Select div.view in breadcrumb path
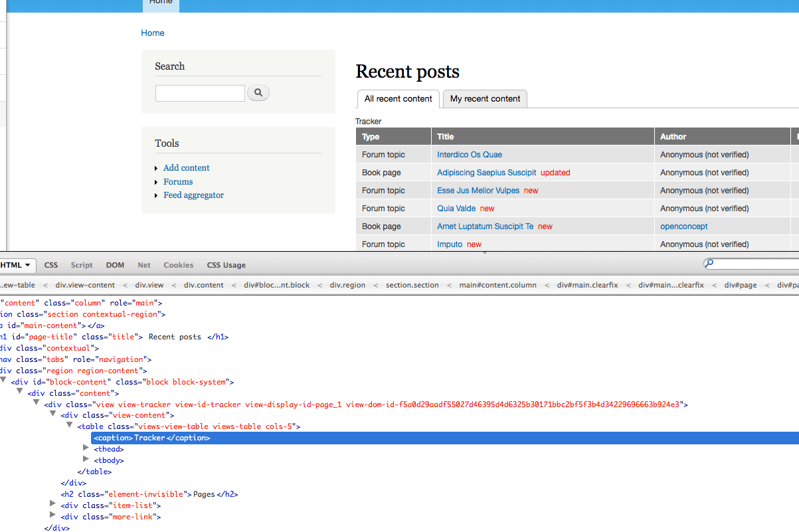The width and height of the screenshot is (799, 532). tap(149, 285)
